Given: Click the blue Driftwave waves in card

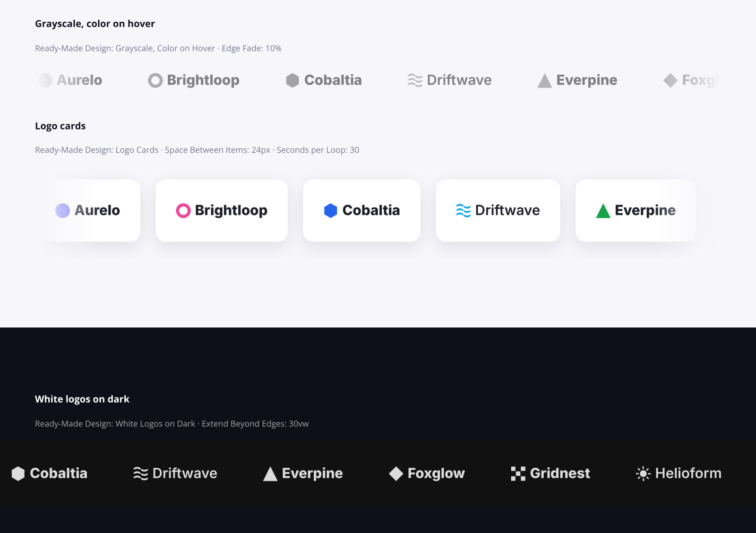Looking at the screenshot, I should (464, 210).
